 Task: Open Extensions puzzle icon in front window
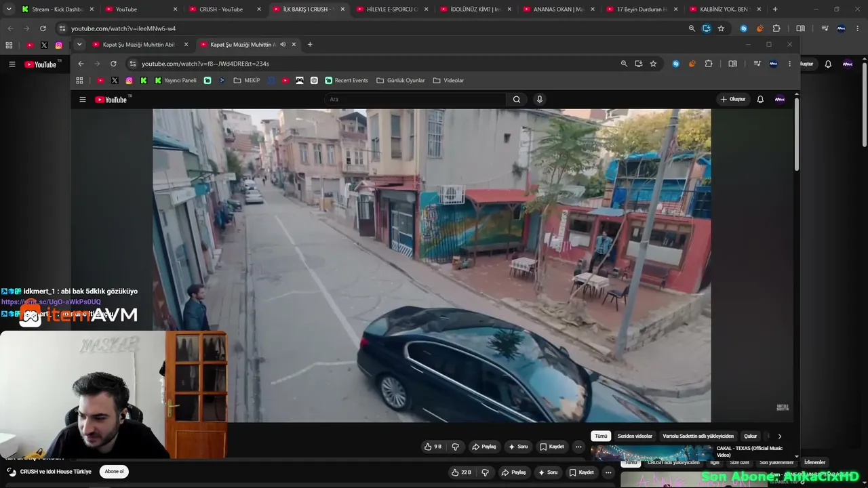(709, 64)
